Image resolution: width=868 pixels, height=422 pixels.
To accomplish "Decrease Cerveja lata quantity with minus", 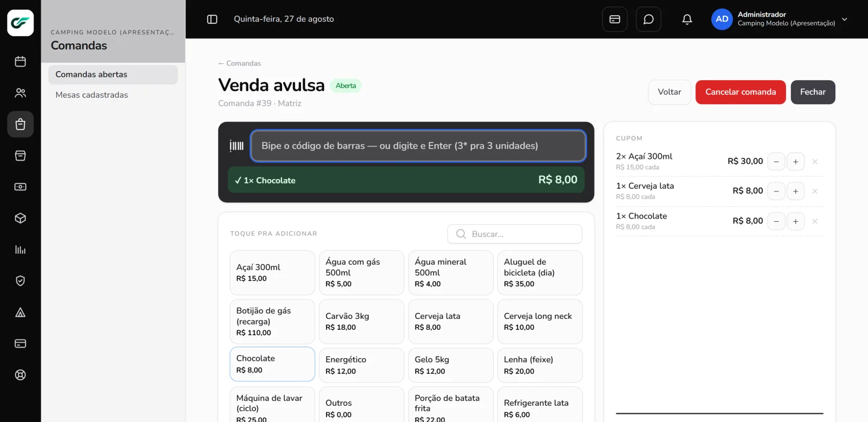I will [x=776, y=191].
